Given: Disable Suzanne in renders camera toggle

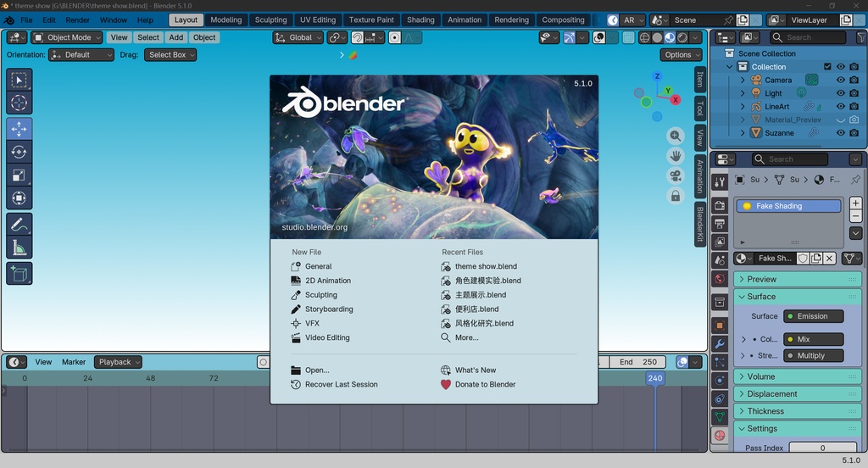Looking at the screenshot, I should coord(854,133).
